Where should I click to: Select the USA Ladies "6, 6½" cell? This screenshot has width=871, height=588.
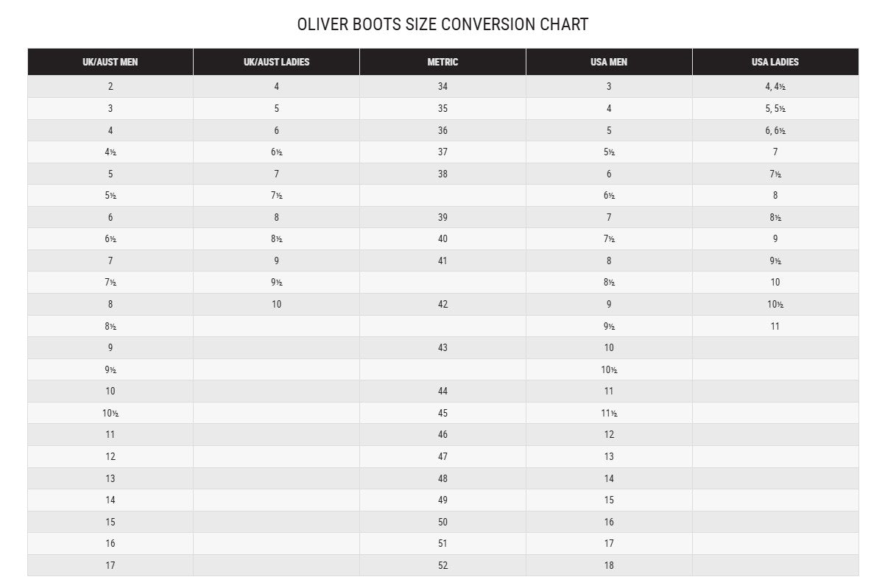click(x=775, y=130)
